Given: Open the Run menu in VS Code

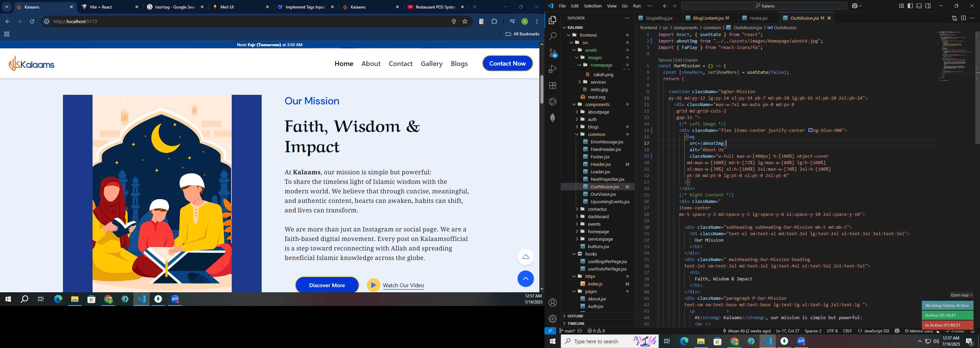Looking at the screenshot, I should (636, 6).
